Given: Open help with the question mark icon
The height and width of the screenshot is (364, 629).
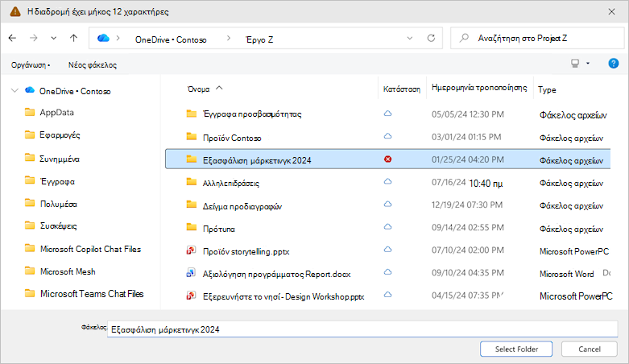Looking at the screenshot, I should 614,64.
